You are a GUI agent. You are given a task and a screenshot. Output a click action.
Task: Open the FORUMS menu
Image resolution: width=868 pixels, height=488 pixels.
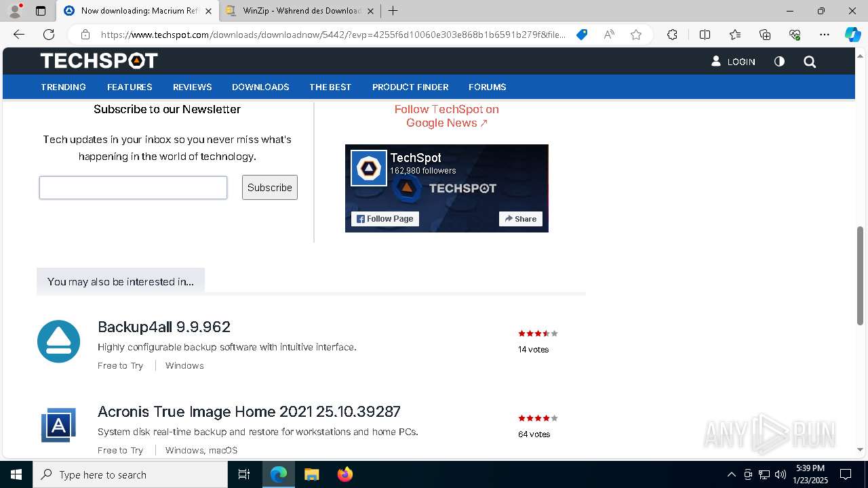pyautogui.click(x=488, y=87)
